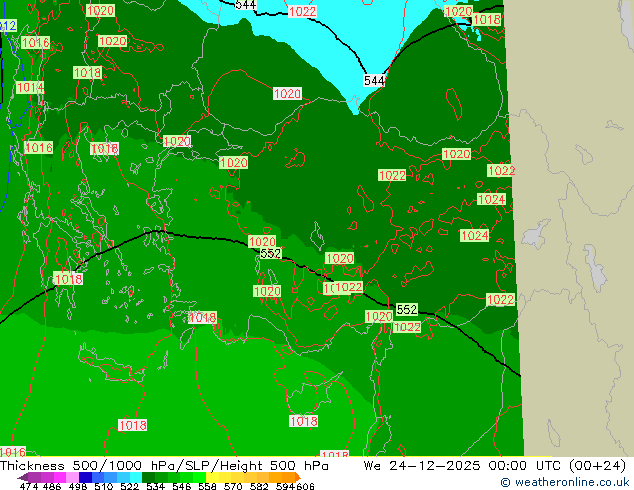634x490 pixels.
Task: Click the 1014 pressure label
Action: click(x=30, y=87)
